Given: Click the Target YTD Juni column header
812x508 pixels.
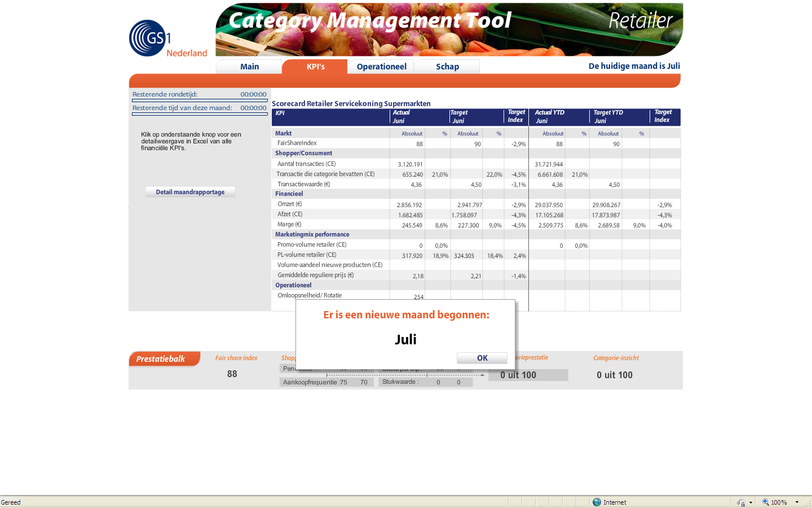Looking at the screenshot, I should coord(608,117).
